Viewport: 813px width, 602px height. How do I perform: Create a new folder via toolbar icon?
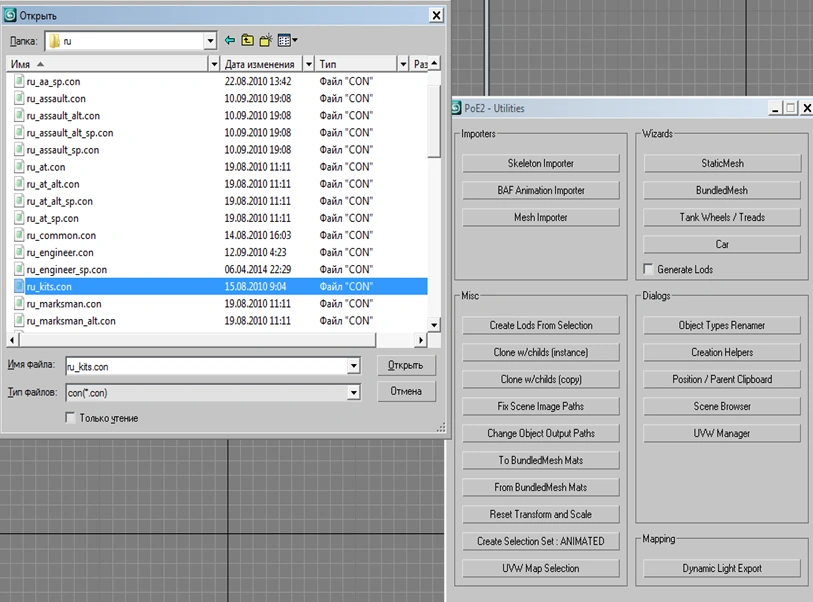pos(266,41)
